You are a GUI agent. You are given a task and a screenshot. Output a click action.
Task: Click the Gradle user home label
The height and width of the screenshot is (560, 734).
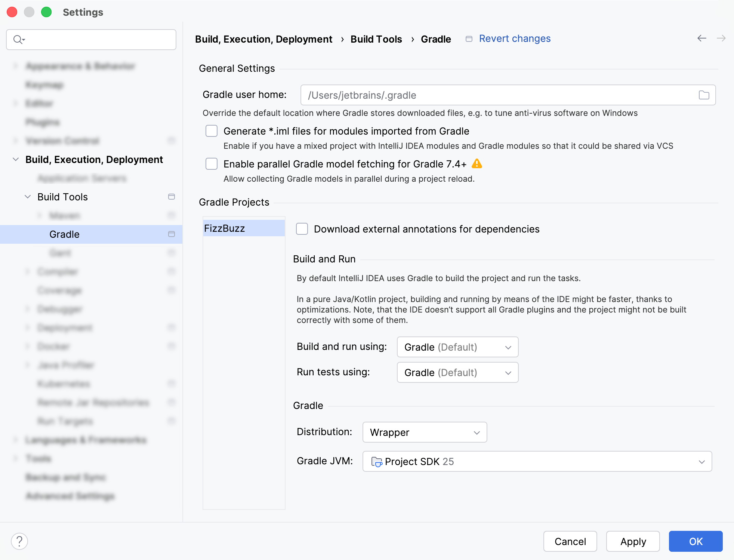[x=244, y=95]
